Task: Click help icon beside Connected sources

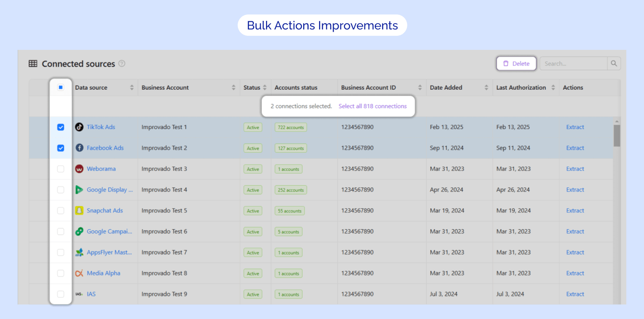Action: tap(122, 64)
